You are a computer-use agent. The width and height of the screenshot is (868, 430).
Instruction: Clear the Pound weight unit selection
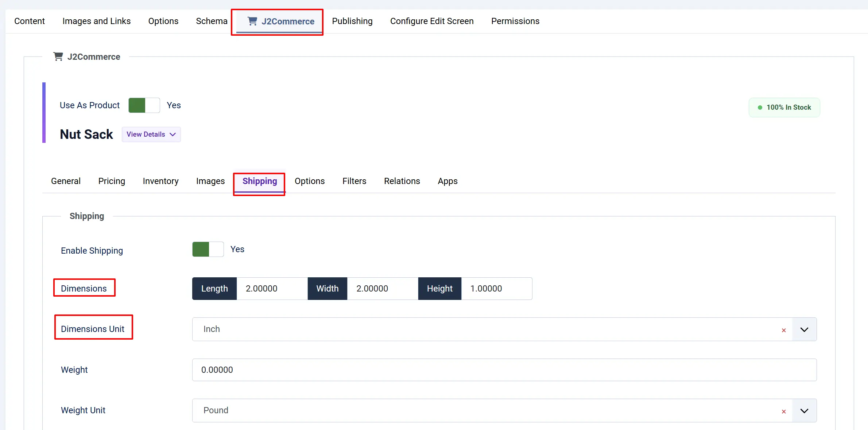pyautogui.click(x=784, y=411)
